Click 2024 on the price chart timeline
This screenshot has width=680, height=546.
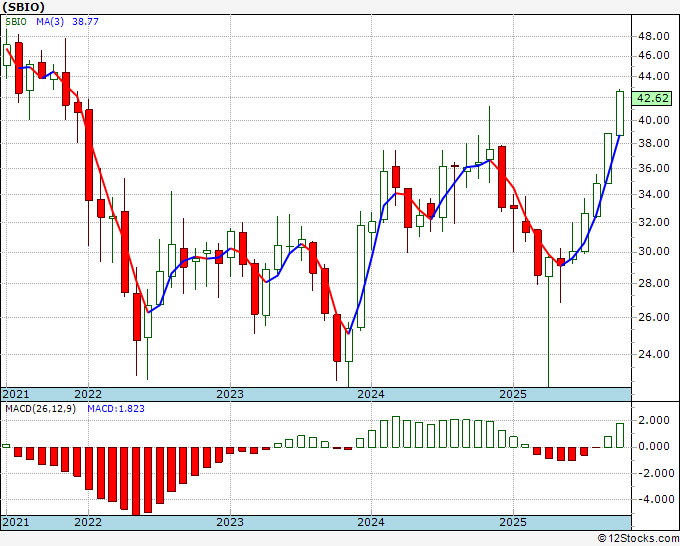point(371,394)
